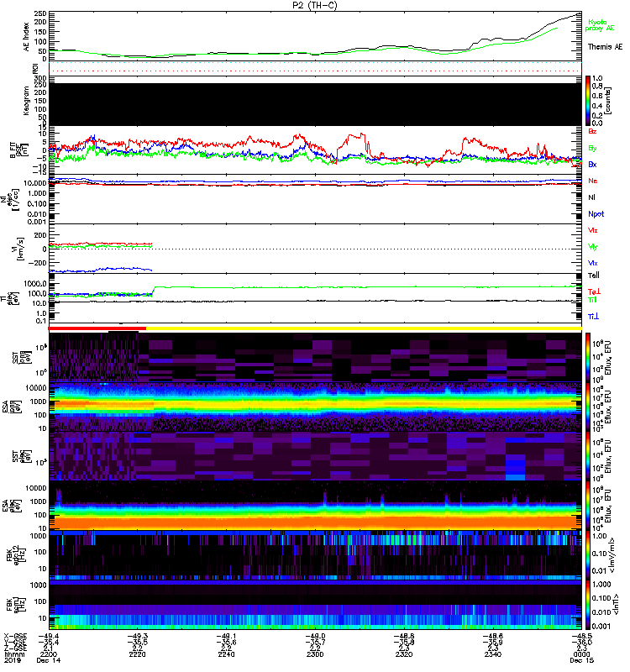Click the blue "Bx" legend entry
The height and width of the screenshot is (672, 630).
click(x=592, y=164)
